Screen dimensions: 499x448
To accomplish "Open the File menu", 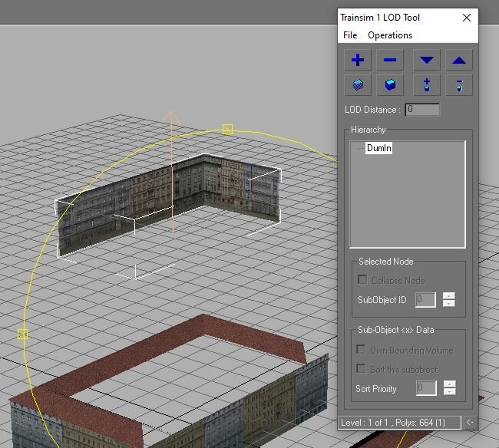I will (350, 35).
